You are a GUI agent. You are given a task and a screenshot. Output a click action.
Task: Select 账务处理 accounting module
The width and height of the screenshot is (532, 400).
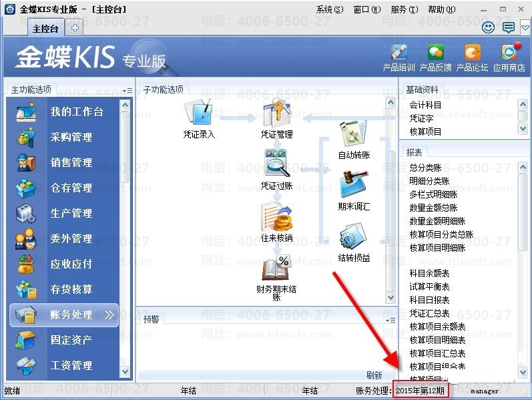65,315
